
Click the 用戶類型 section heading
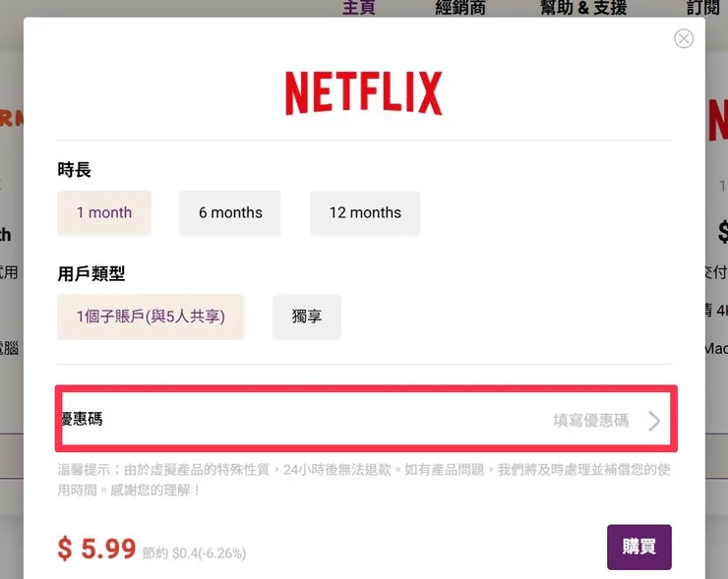tap(91, 273)
